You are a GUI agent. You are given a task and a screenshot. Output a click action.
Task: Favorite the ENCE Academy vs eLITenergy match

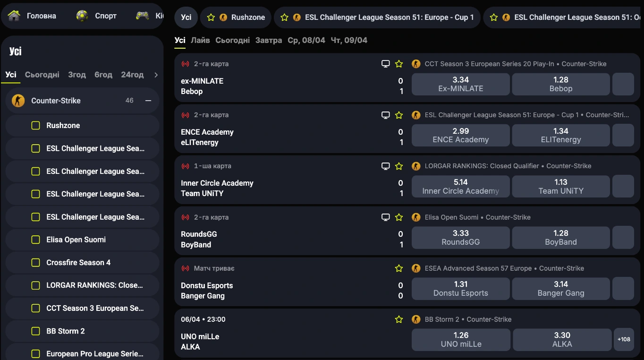point(399,115)
